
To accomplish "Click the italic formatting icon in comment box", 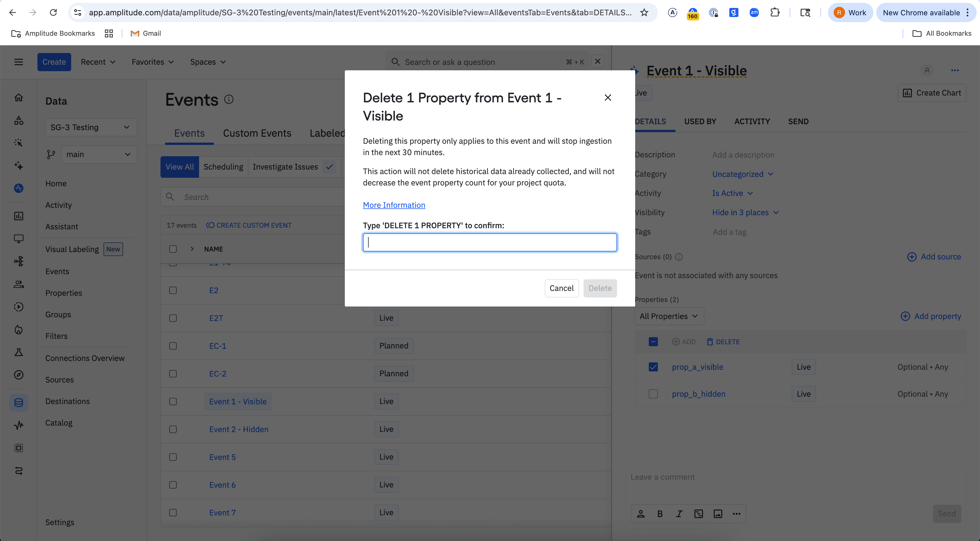I will click(x=679, y=514).
